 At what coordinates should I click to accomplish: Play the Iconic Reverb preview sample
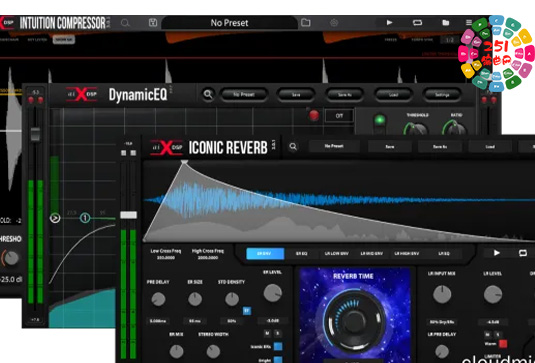pos(496,253)
